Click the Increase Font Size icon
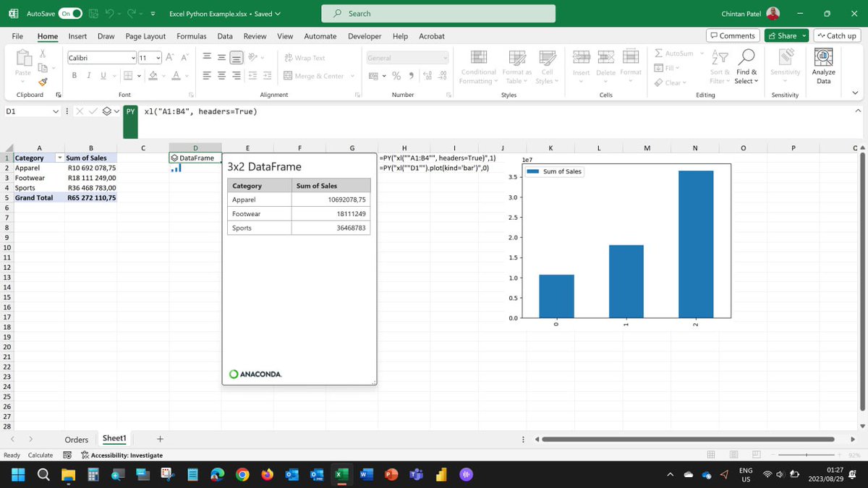Viewport: 868px width, 488px height. pos(169,58)
